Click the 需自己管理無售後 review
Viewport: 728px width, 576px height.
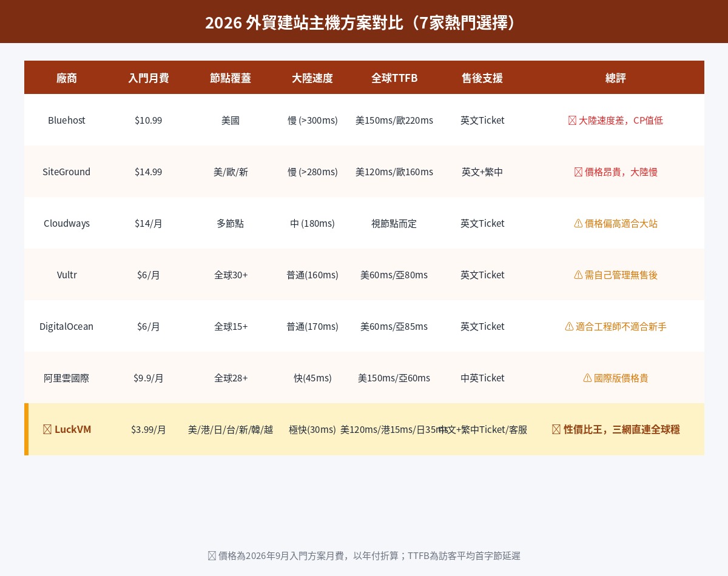pyautogui.click(x=616, y=275)
